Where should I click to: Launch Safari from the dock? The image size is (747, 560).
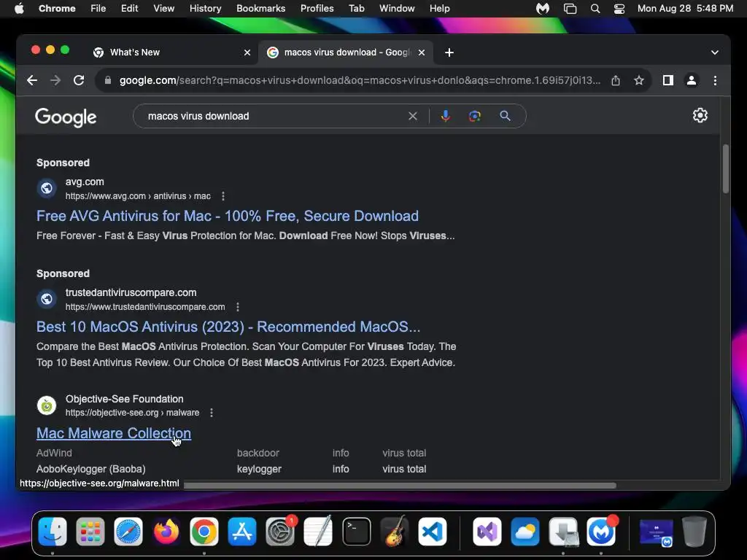[128, 532]
